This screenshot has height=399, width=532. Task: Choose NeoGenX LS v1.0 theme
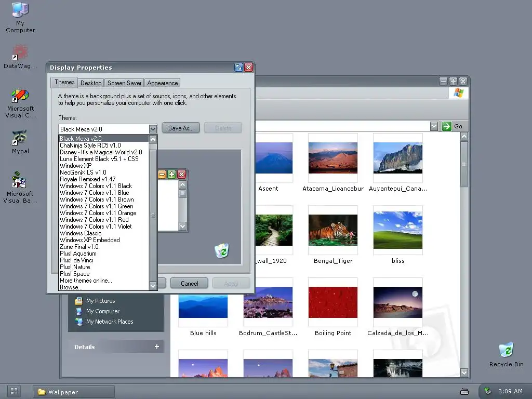coord(103,172)
